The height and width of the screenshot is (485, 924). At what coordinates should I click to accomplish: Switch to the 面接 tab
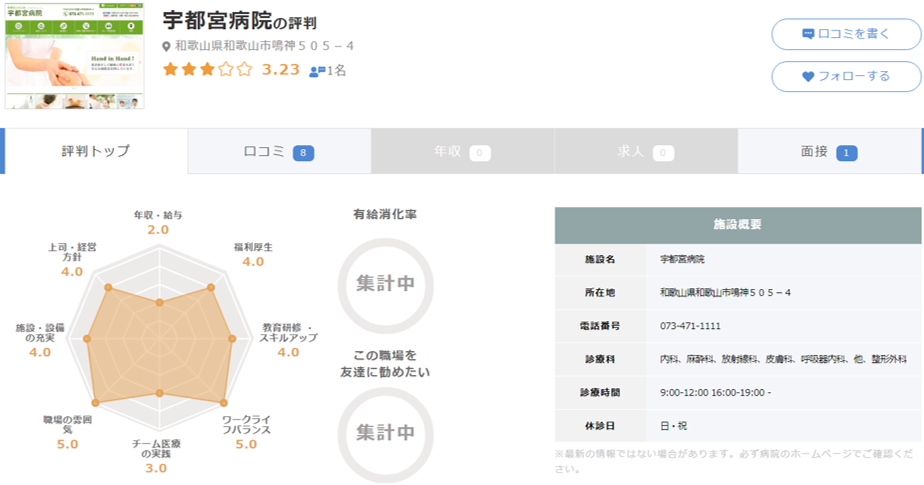[x=829, y=151]
